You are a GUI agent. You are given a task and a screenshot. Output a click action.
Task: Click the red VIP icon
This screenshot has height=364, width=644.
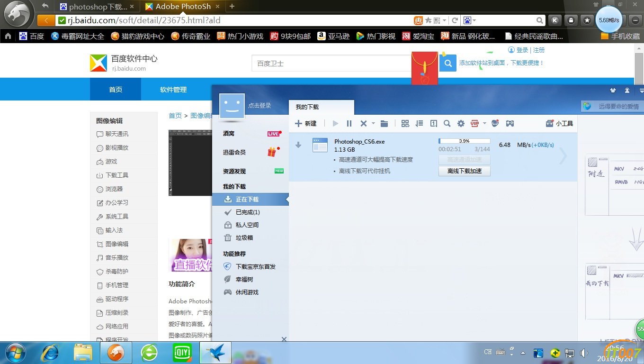(475, 123)
